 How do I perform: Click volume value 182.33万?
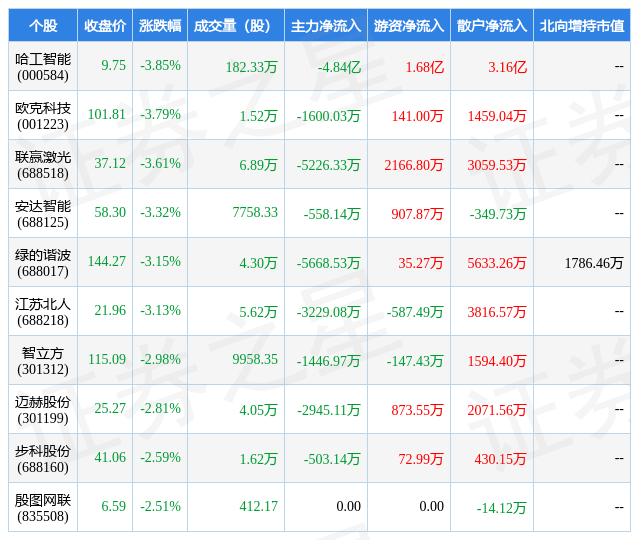point(252,67)
